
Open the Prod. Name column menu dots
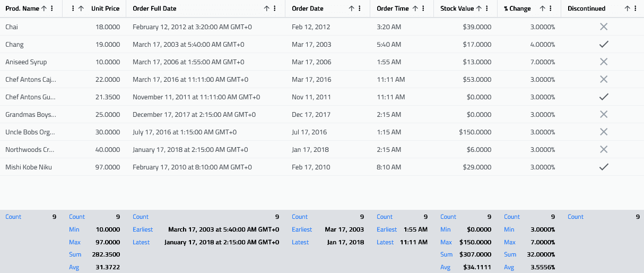coord(51,8)
